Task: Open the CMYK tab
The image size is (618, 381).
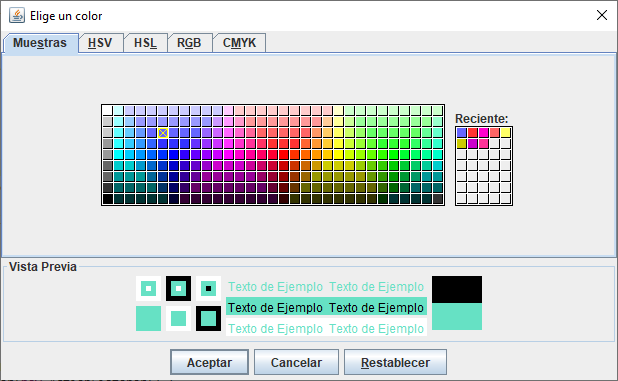Action: coord(239,43)
